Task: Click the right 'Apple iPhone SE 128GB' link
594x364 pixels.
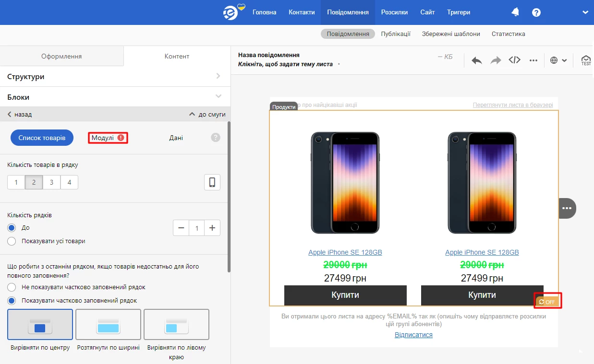Action: (x=482, y=252)
